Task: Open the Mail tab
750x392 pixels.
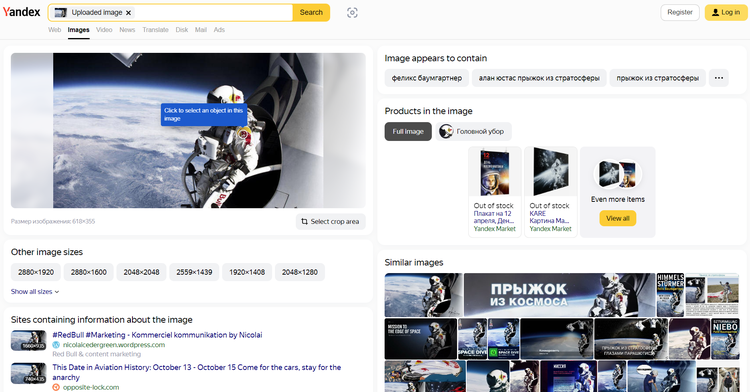Action: tap(201, 30)
